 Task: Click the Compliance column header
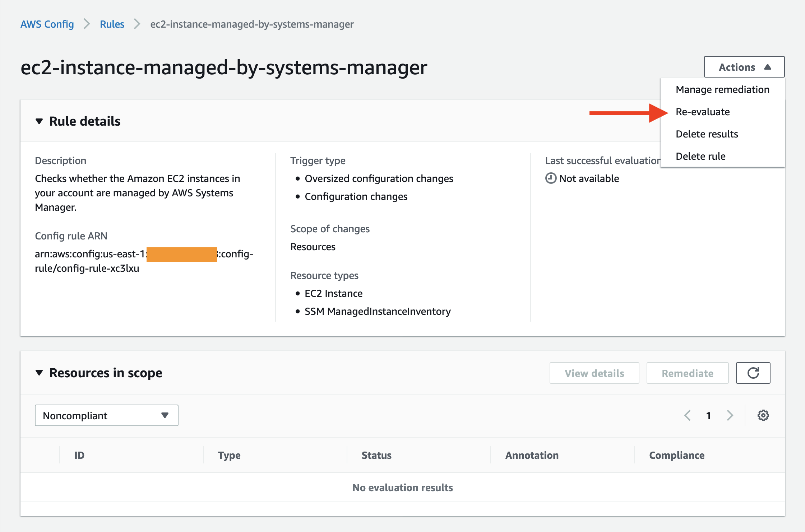677,455
